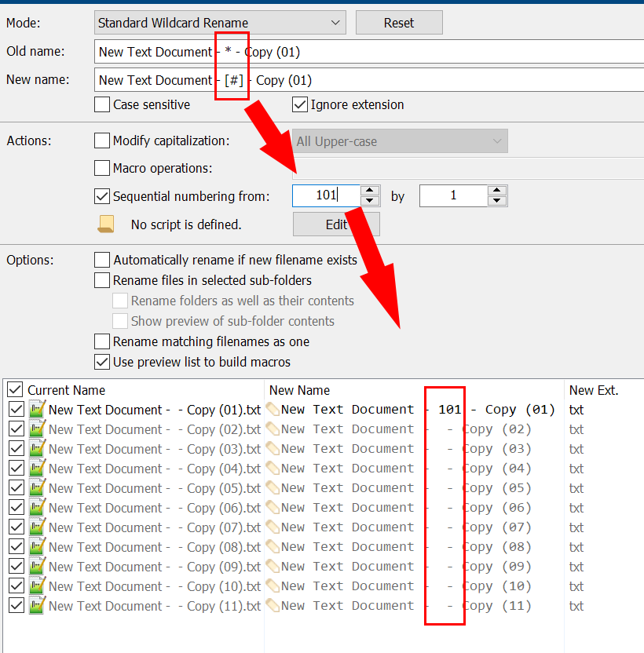This screenshot has height=653, width=644.
Task: Click the increment 'by' field showing 1
Action: tap(453, 195)
